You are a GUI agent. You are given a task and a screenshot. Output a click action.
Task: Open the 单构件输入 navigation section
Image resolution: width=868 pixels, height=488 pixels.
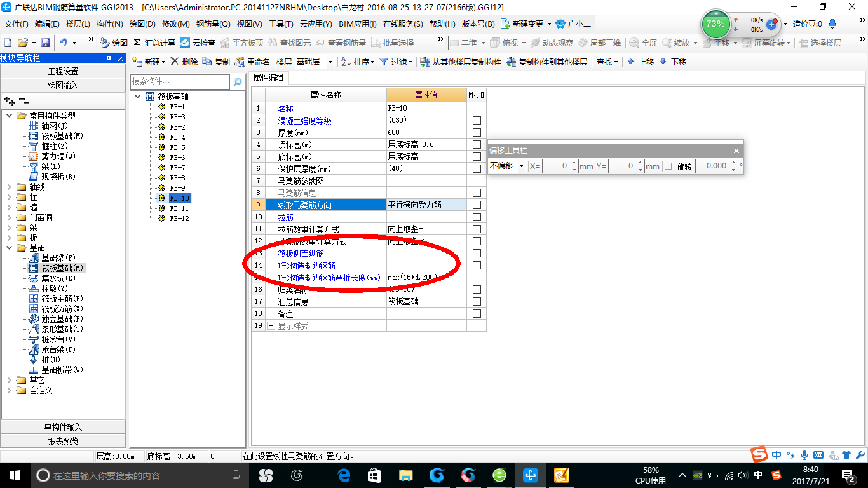coord(63,427)
